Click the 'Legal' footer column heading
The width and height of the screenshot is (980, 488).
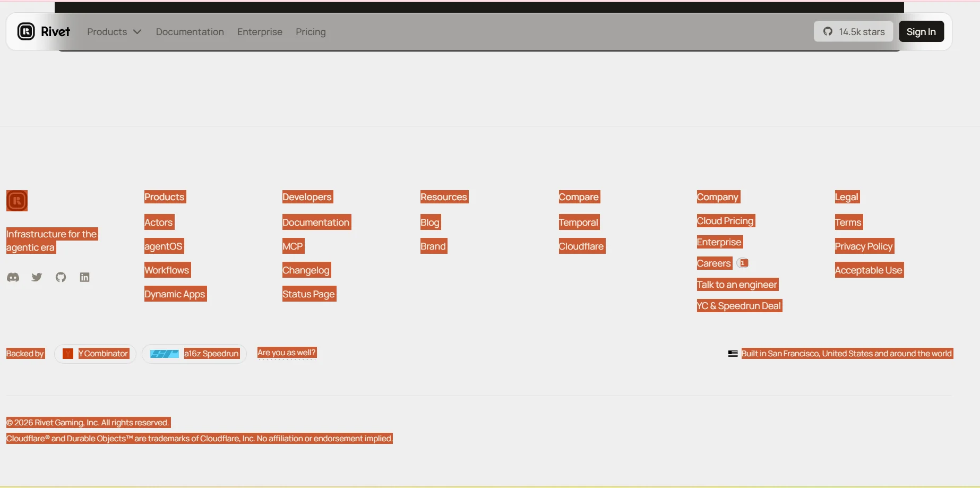pyautogui.click(x=847, y=197)
